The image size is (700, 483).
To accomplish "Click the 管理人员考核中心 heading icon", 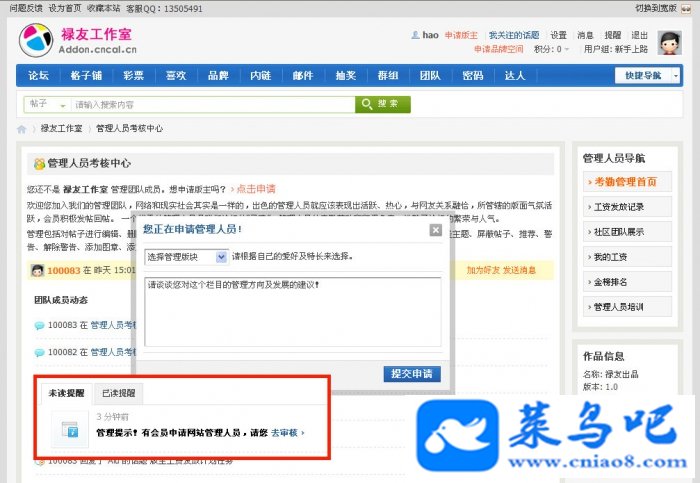I will (x=39, y=164).
